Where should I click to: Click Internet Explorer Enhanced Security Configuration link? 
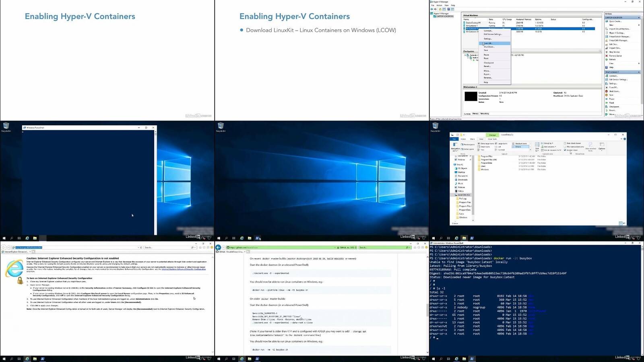184,269
